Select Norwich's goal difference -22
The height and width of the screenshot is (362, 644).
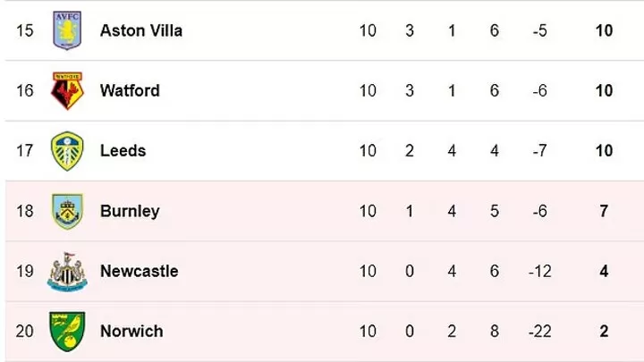coord(539,332)
